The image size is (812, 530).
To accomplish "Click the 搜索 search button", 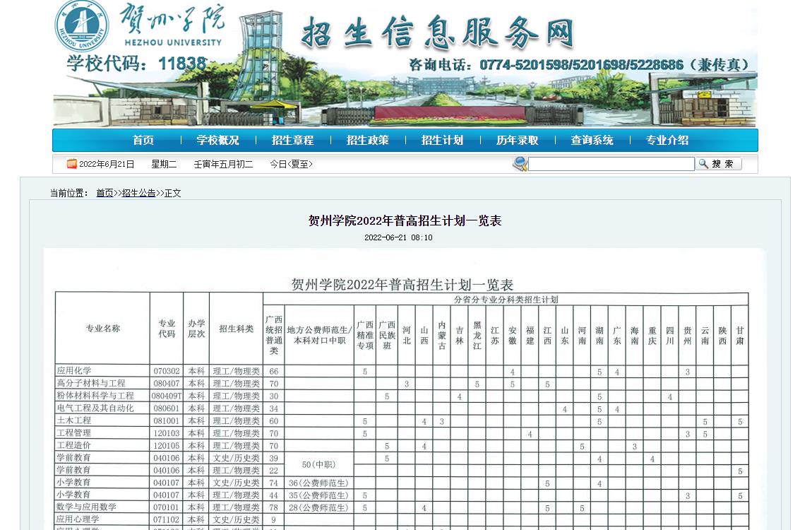I will (x=719, y=164).
